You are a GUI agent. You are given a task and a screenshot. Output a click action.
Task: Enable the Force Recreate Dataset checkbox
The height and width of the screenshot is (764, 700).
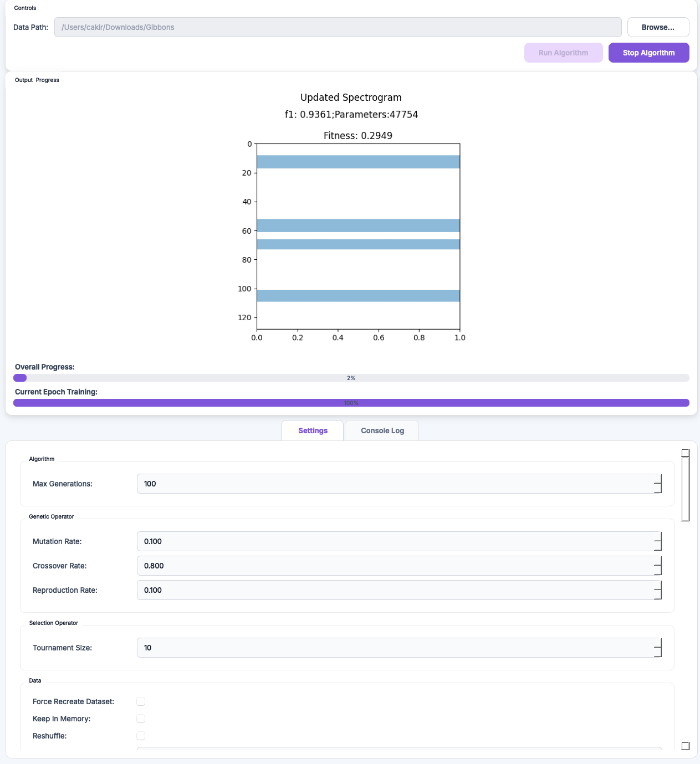[141, 701]
